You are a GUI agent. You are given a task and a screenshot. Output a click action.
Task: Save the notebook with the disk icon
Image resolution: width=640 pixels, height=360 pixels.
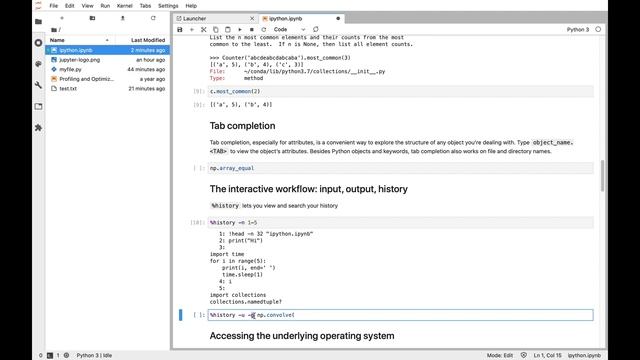pyautogui.click(x=180, y=29)
